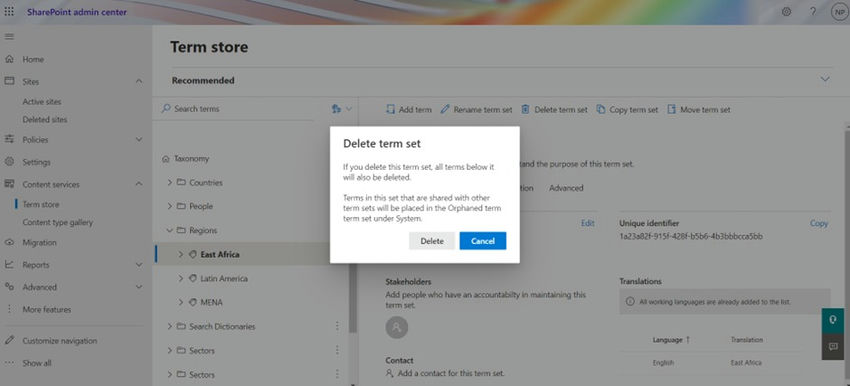Image resolution: width=850 pixels, height=386 pixels.
Task: Open the help question mark icon
Action: [813, 11]
